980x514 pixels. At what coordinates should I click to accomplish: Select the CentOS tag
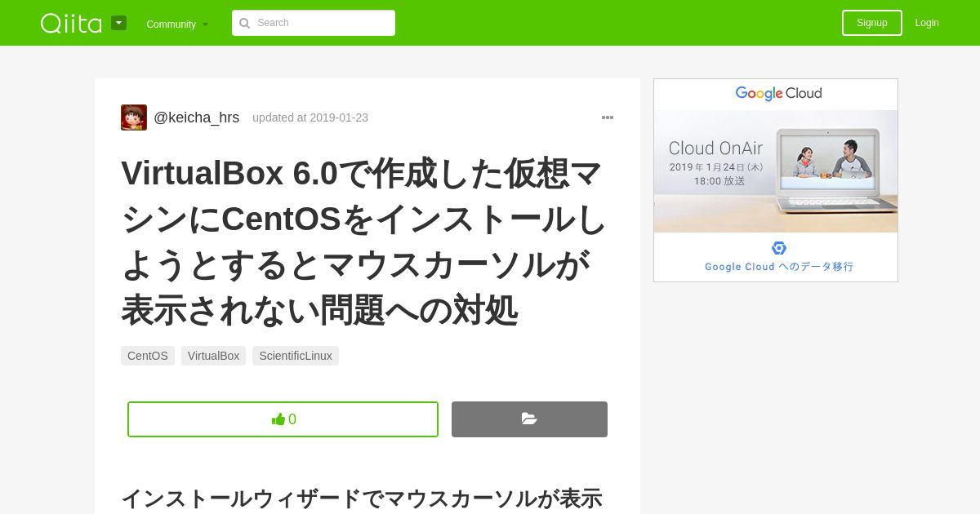148,356
